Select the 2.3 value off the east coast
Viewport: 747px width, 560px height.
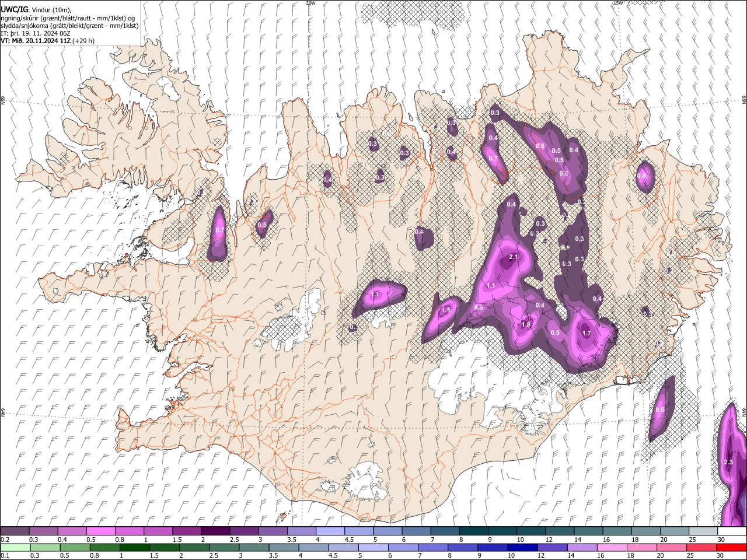pyautogui.click(x=728, y=462)
